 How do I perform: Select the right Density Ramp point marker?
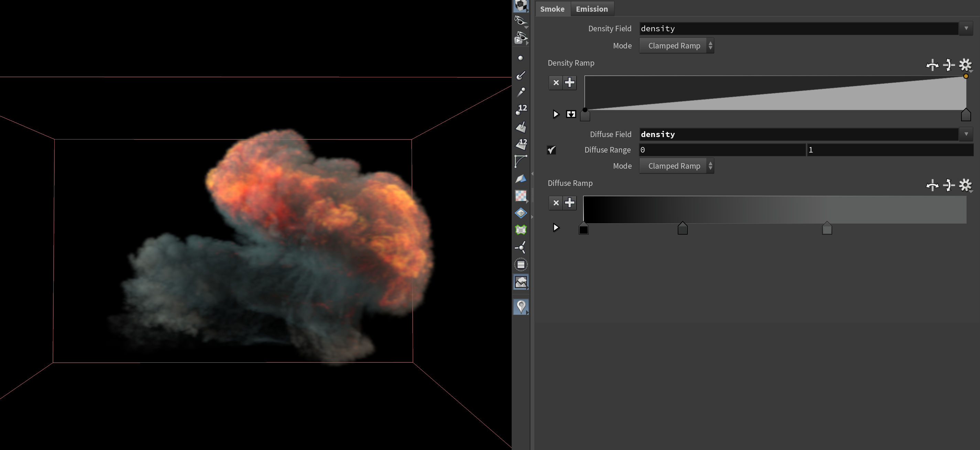coord(966,114)
